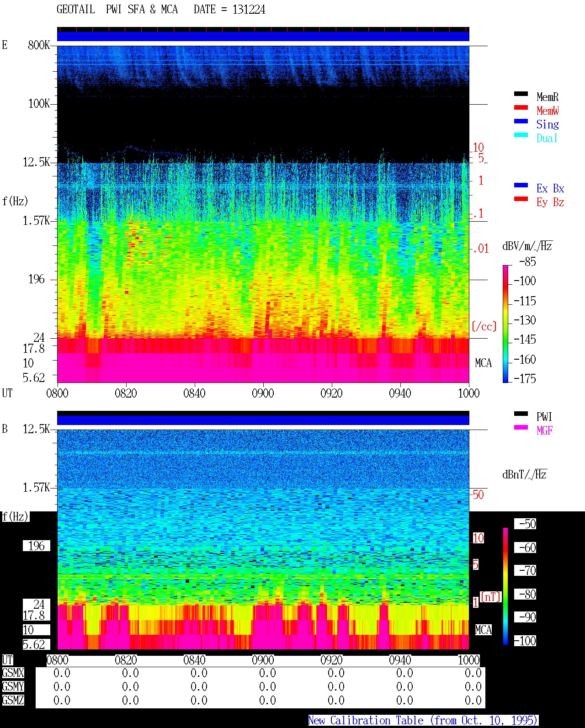Click the red [/cc] density scale label

point(484,326)
